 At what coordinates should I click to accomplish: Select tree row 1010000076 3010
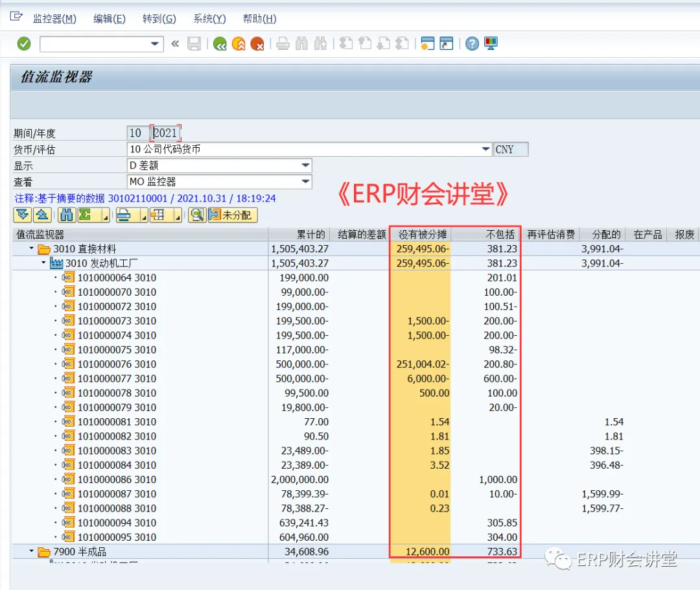click(117, 364)
